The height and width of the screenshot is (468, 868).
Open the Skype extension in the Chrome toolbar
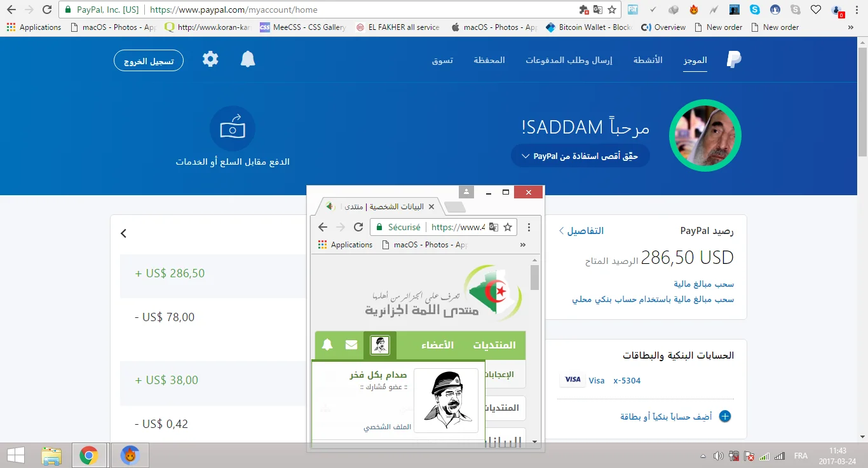pos(754,10)
